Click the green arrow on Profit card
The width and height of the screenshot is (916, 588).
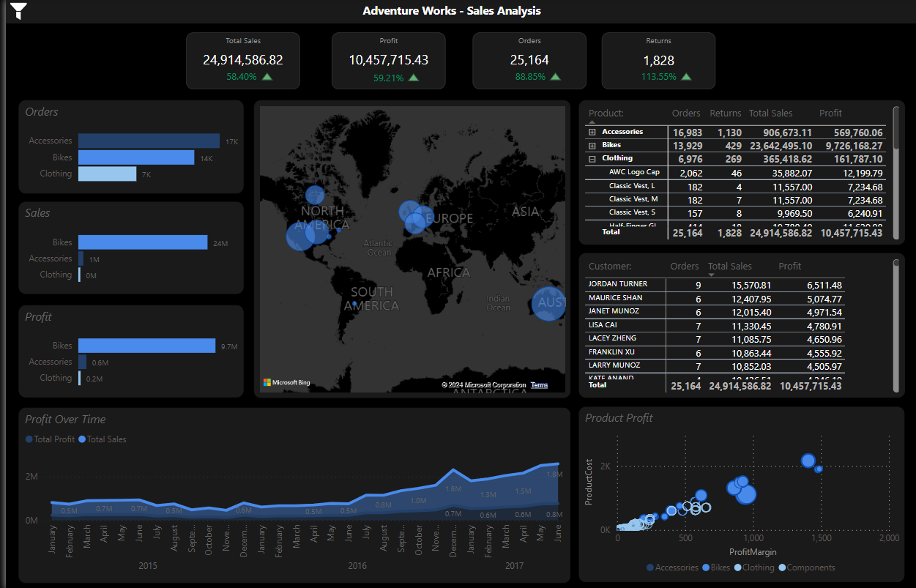414,77
